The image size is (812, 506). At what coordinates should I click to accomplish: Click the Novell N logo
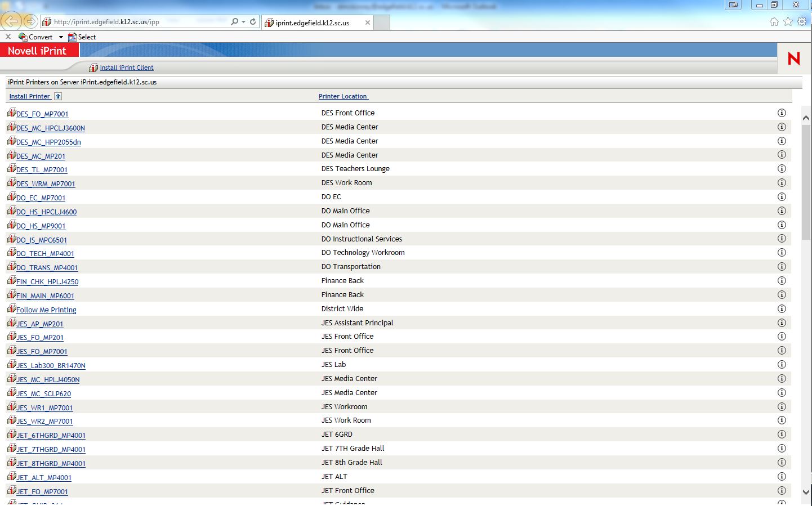[793, 59]
